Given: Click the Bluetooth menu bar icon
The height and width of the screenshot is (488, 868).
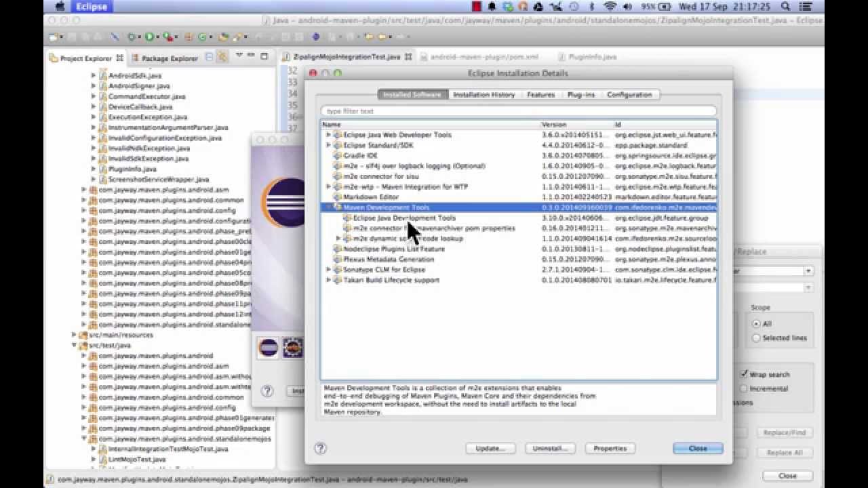Looking at the screenshot, I should [591, 7].
